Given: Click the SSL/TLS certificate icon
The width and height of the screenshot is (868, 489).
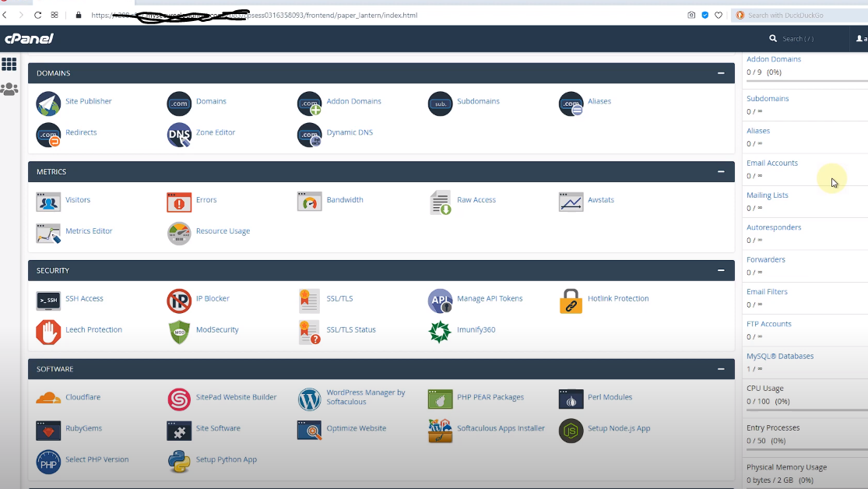Looking at the screenshot, I should pos(309,300).
